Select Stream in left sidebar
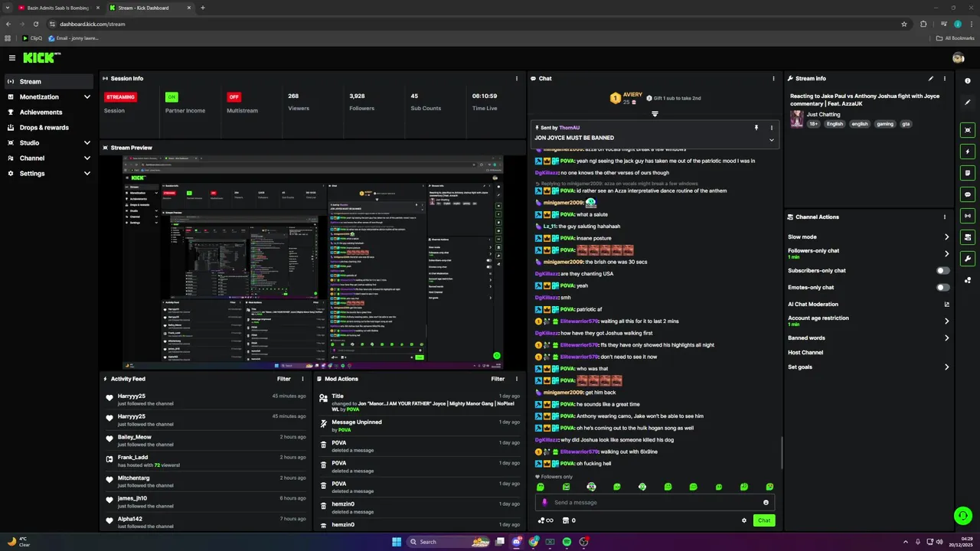 click(x=49, y=82)
